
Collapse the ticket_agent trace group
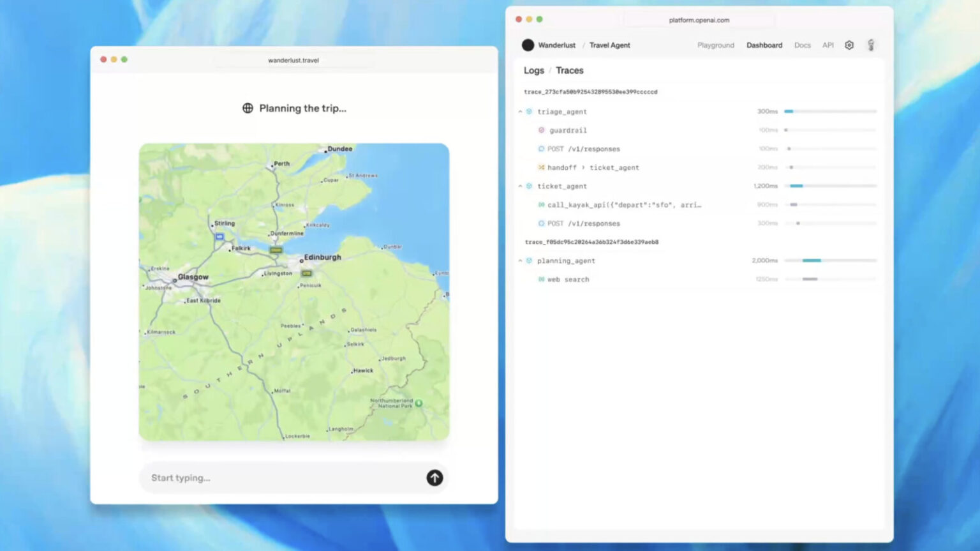point(520,186)
